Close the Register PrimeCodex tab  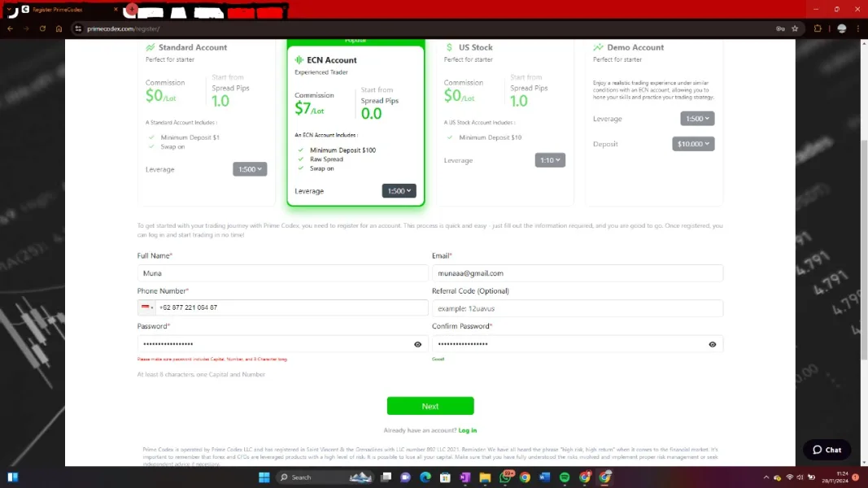click(116, 10)
